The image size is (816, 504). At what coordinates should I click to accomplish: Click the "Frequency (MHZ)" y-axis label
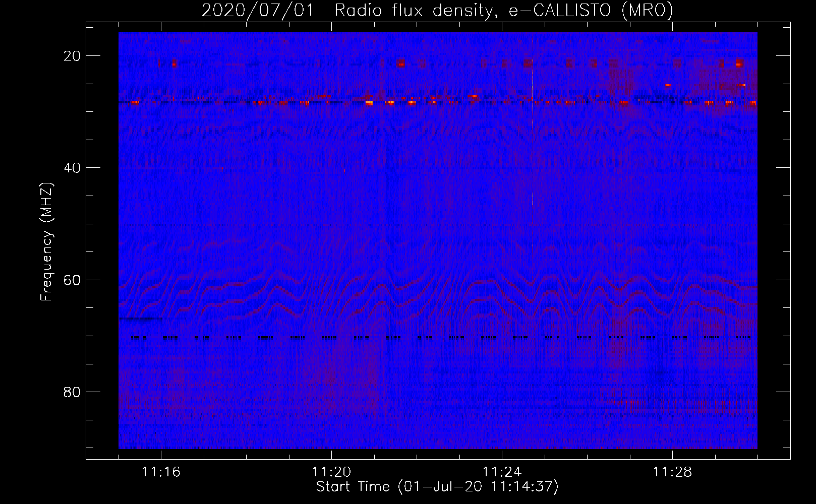[46, 242]
